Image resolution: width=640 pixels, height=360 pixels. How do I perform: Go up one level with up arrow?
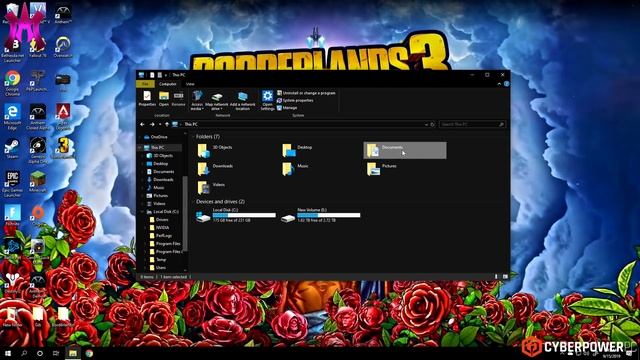coord(167,124)
